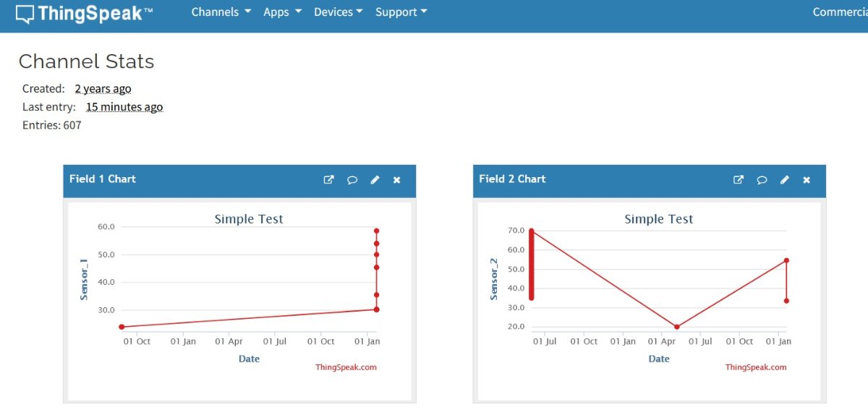This screenshot has height=415, width=868.
Task: Select the topmost data point in Field 1 chart
Action: pyautogui.click(x=377, y=231)
